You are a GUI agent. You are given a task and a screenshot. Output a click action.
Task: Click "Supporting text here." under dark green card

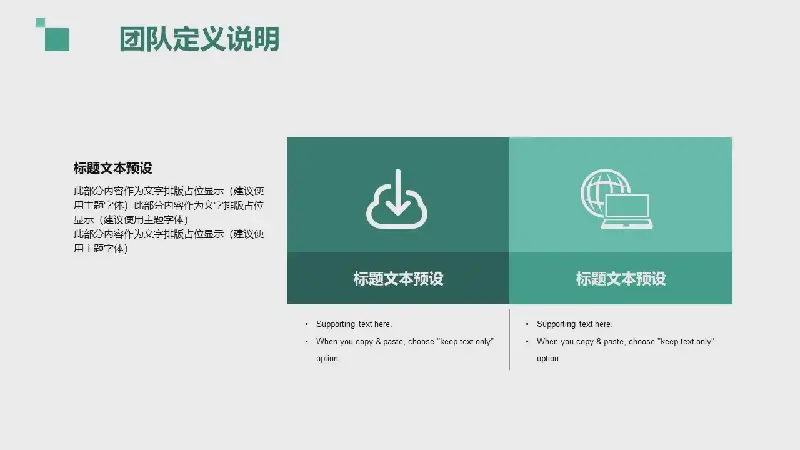354,324
